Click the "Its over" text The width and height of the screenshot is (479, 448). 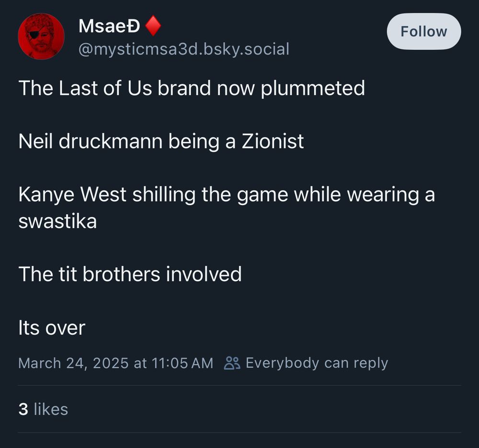point(52,328)
